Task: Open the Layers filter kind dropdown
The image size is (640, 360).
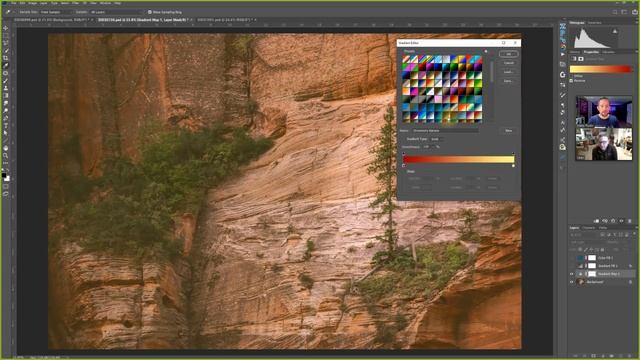Action: click(584, 235)
